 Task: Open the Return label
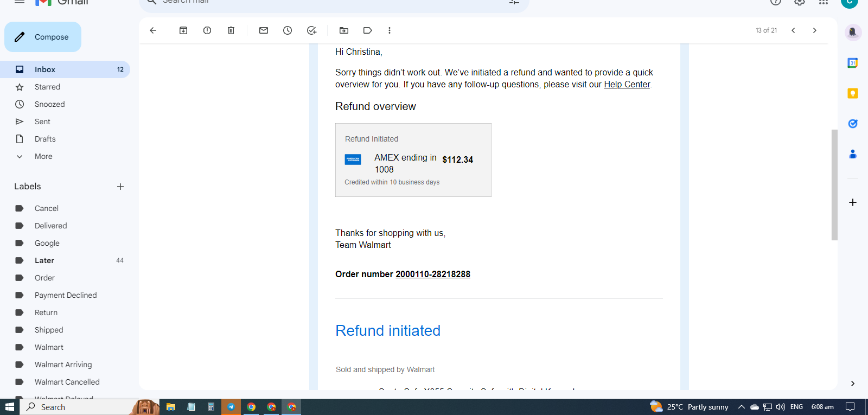(65, 312)
